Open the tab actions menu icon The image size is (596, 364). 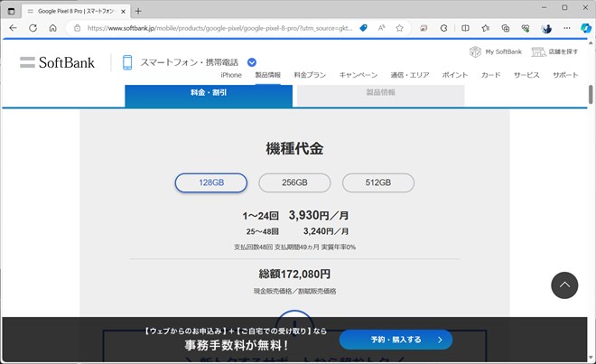point(12,11)
